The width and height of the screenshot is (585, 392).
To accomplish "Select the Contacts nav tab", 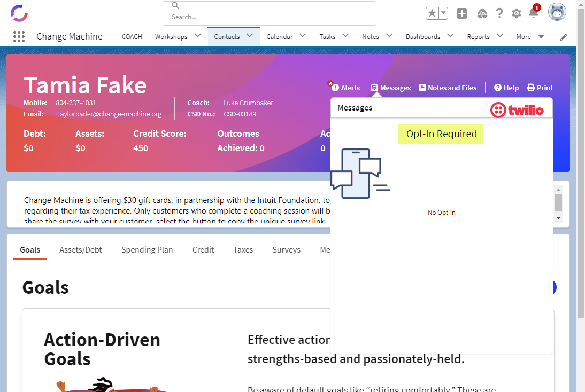I will [x=227, y=36].
